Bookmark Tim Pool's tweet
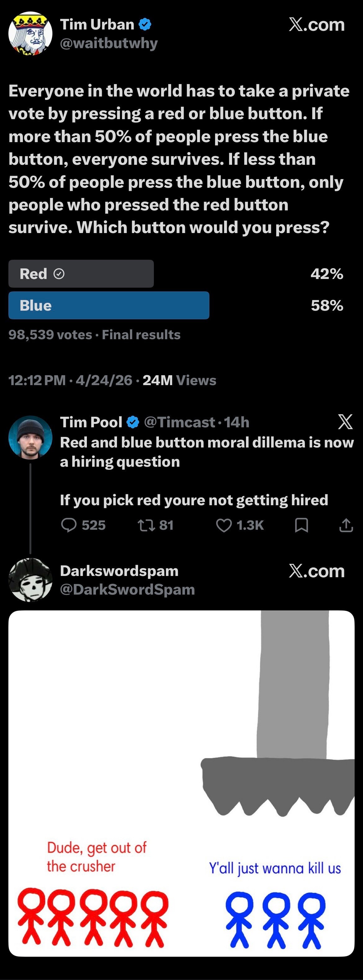 (301, 525)
